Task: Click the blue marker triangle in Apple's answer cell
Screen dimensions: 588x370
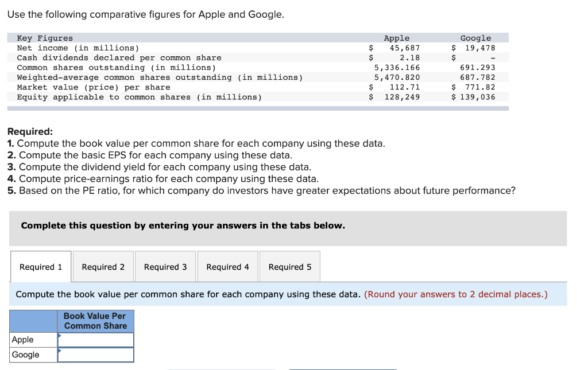Action: tap(60, 336)
